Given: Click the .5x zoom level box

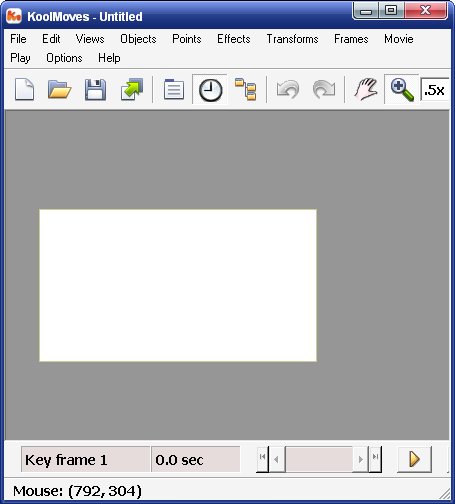Looking at the screenshot, I should tap(434, 90).
